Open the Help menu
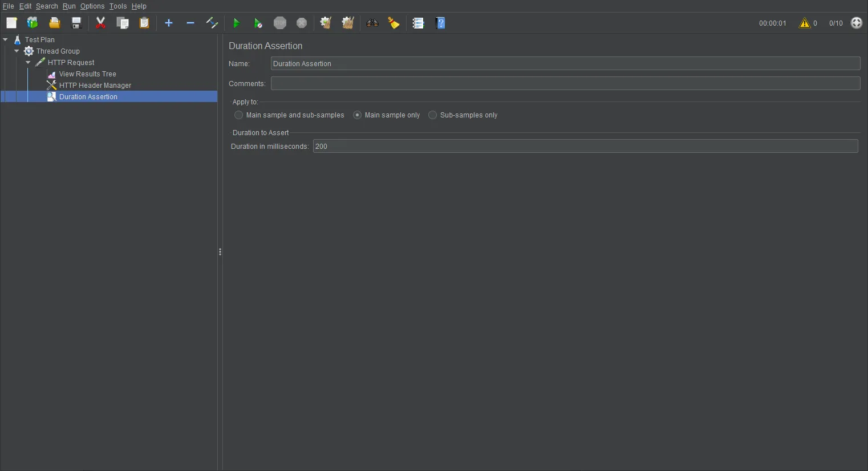Image resolution: width=868 pixels, height=471 pixels. tap(139, 6)
